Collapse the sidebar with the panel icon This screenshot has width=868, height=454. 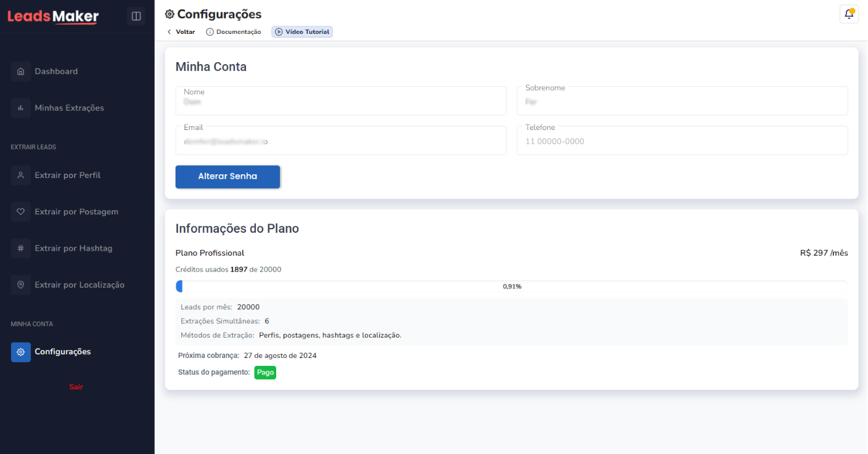[136, 16]
